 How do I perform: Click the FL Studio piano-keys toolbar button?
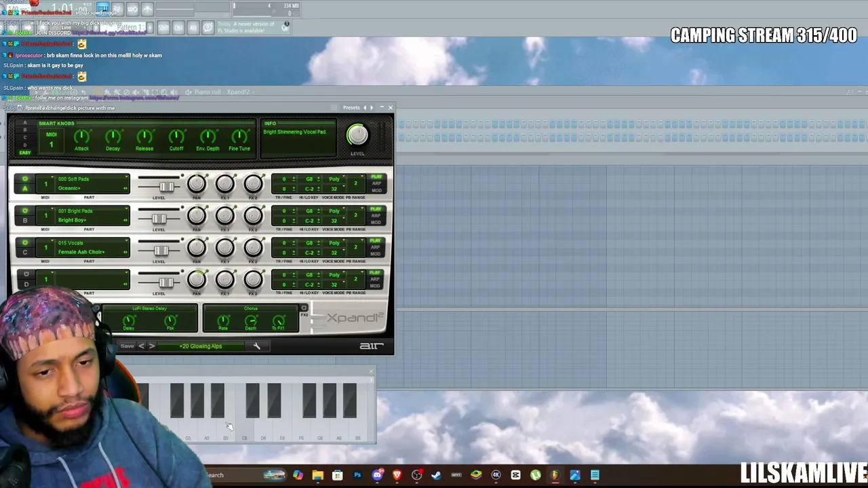(x=102, y=8)
